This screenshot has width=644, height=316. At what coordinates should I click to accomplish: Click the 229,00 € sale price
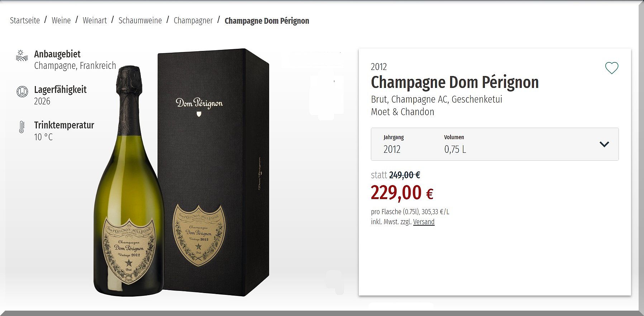click(x=402, y=193)
